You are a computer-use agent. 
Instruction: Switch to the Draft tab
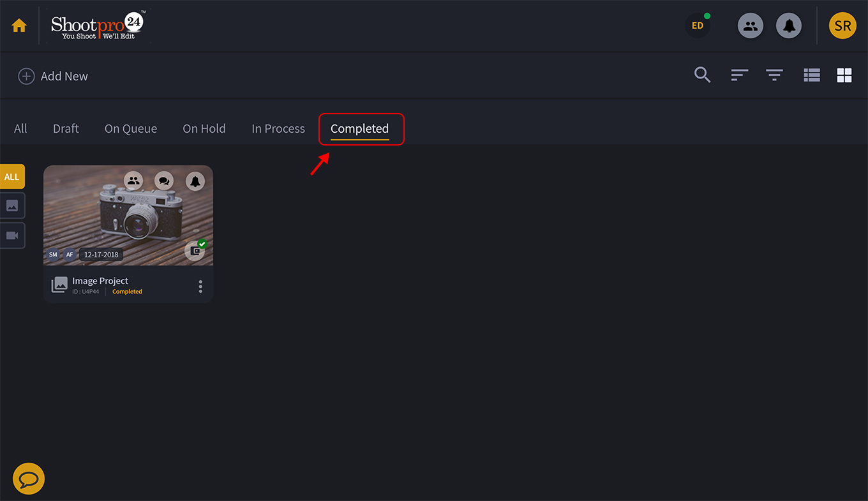coord(66,128)
